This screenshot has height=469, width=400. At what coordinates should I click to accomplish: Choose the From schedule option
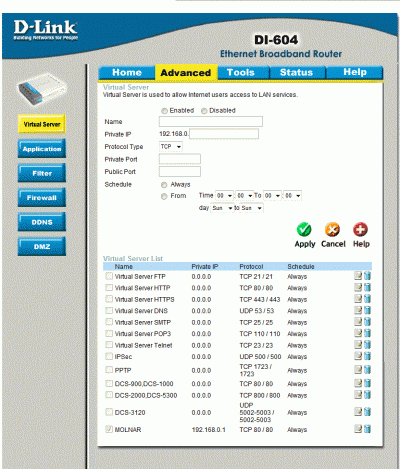pos(164,196)
